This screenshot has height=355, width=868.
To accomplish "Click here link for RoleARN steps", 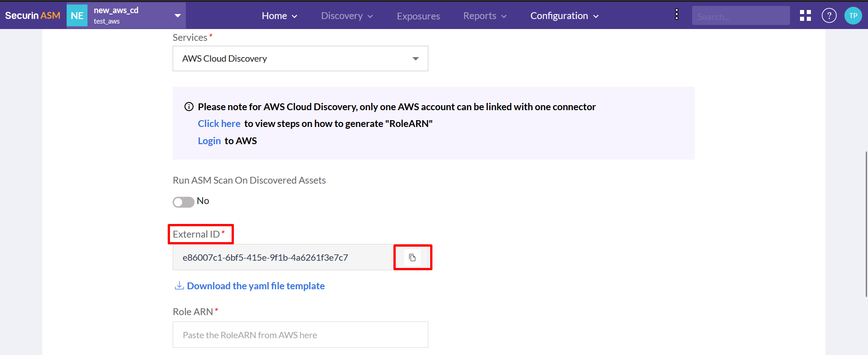I will pos(219,124).
